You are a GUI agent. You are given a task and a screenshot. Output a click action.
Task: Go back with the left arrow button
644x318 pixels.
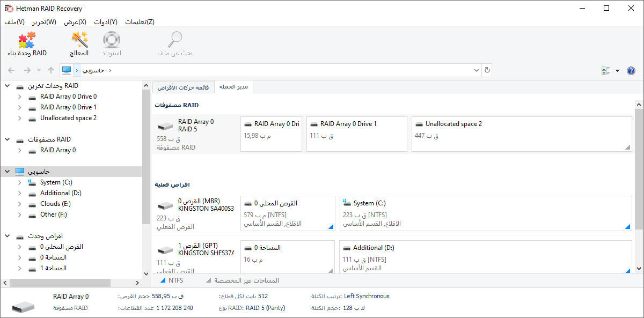pos(12,70)
